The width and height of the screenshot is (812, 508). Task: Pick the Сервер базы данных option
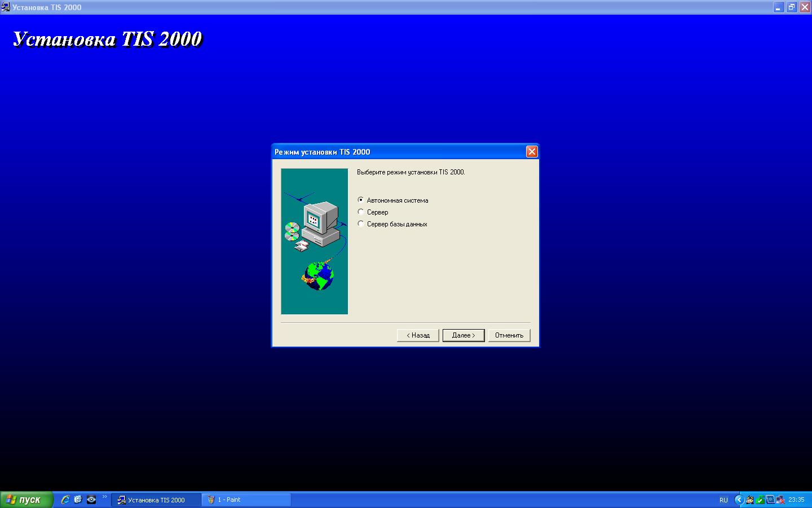pyautogui.click(x=361, y=224)
